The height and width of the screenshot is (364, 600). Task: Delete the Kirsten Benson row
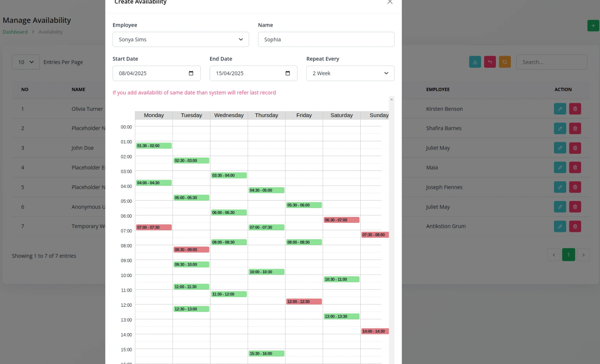click(575, 109)
